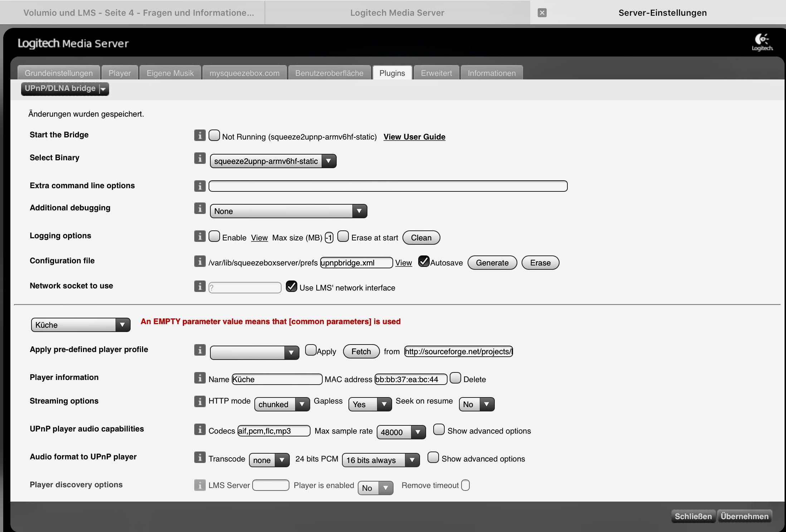The height and width of the screenshot is (532, 786).
Task: Uncheck the Autosave checkbox
Action: 424,261
